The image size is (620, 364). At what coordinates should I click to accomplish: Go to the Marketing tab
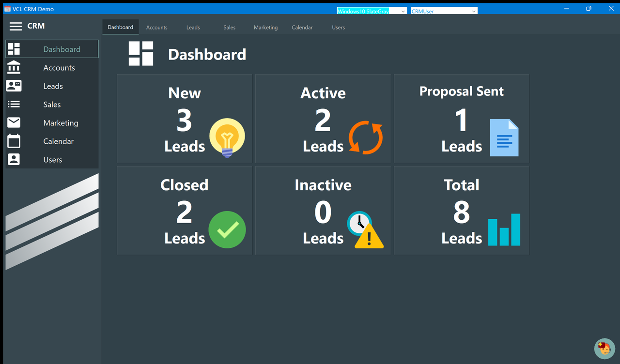pos(266,28)
